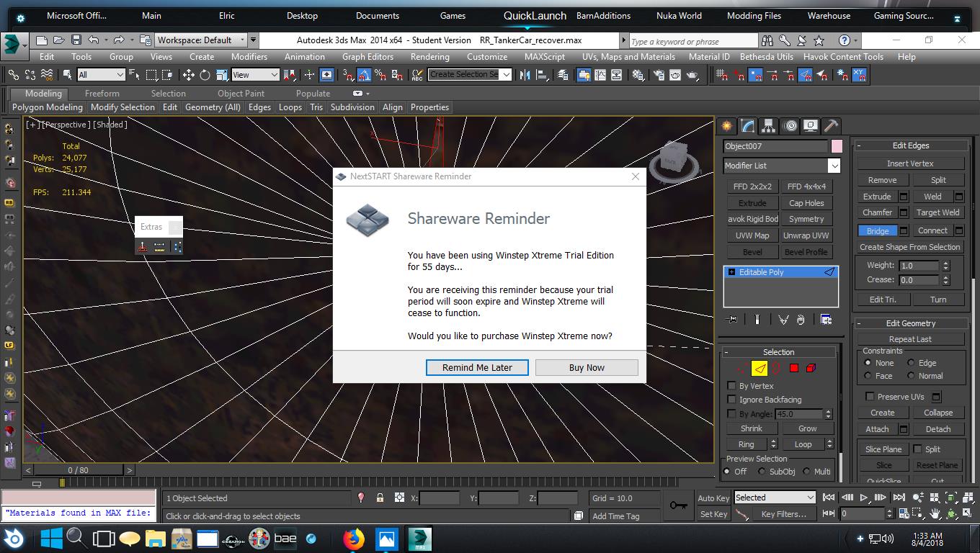Open Firefox from the taskbar

click(x=353, y=539)
